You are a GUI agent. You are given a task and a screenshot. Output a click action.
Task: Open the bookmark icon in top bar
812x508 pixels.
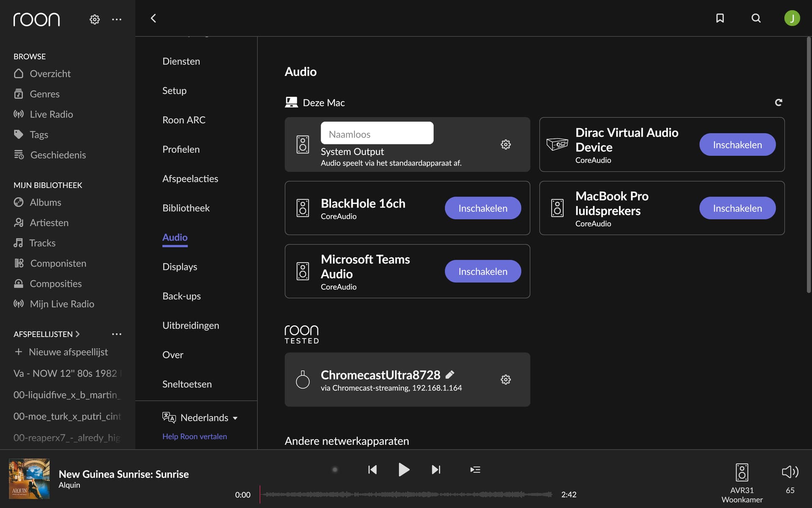point(720,18)
